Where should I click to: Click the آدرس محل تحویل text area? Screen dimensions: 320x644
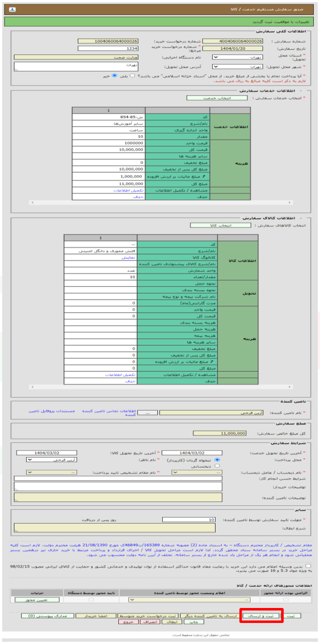[77, 66]
